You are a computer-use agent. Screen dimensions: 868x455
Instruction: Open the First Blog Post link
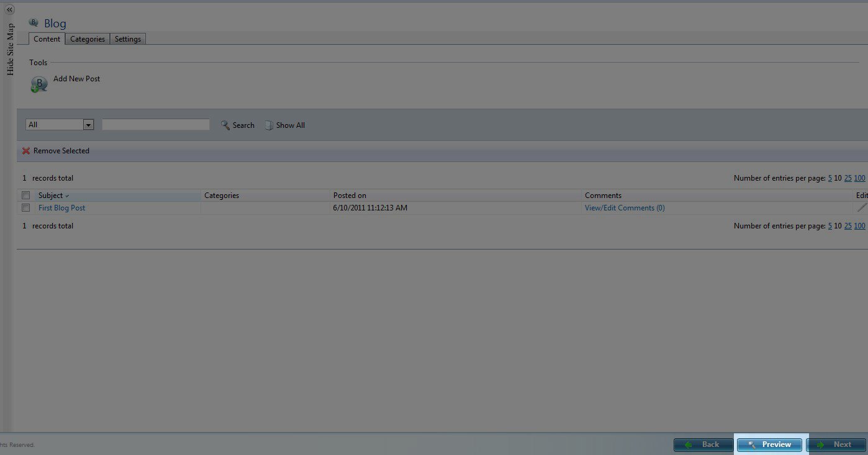[x=61, y=208]
